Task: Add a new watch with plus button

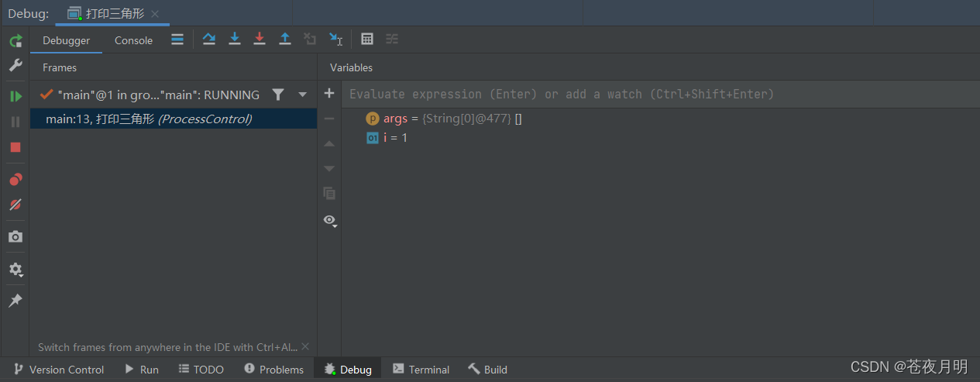Action: (x=329, y=94)
